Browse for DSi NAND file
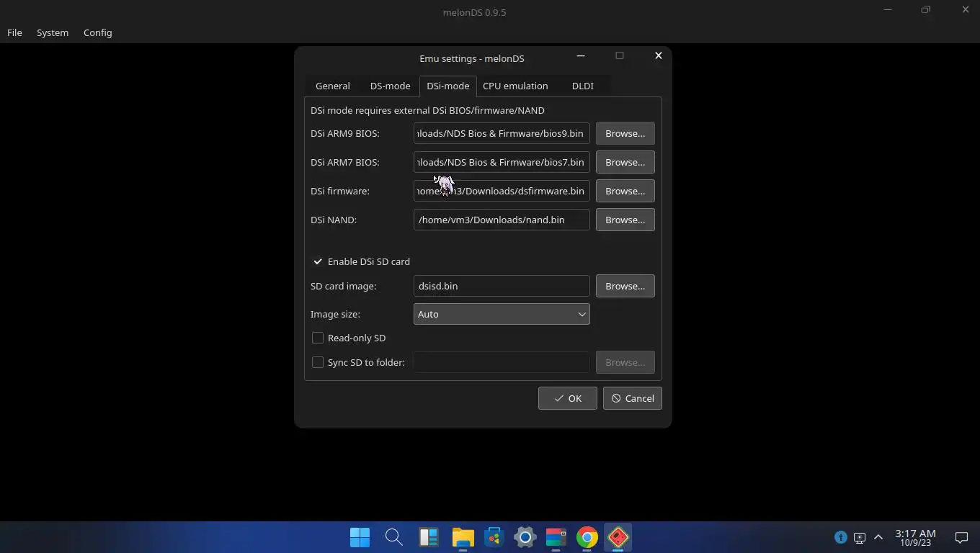Viewport: 980px width, 553px height. pos(625,220)
